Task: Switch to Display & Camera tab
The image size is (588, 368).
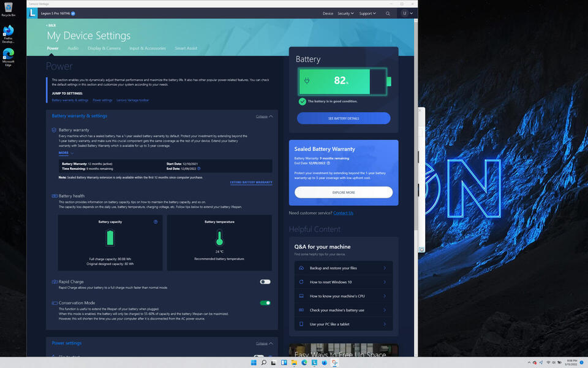Action: pyautogui.click(x=104, y=48)
